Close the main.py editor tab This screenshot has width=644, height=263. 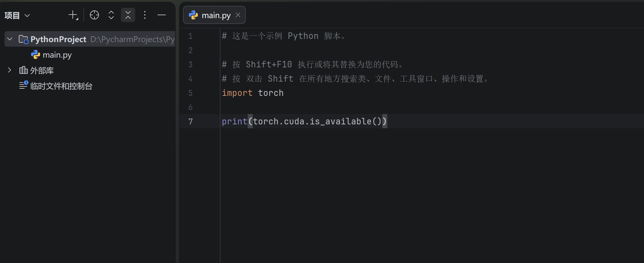tap(238, 15)
